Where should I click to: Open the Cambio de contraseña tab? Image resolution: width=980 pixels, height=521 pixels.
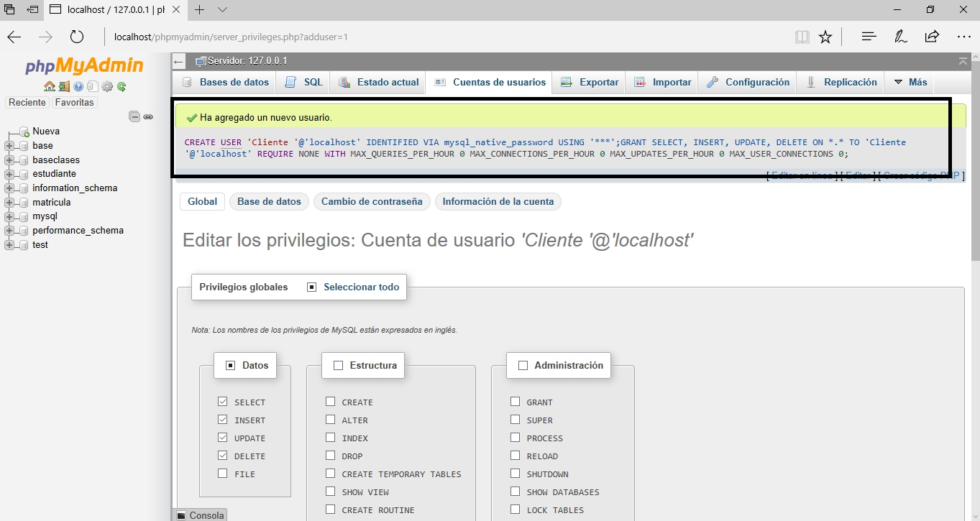click(x=372, y=201)
